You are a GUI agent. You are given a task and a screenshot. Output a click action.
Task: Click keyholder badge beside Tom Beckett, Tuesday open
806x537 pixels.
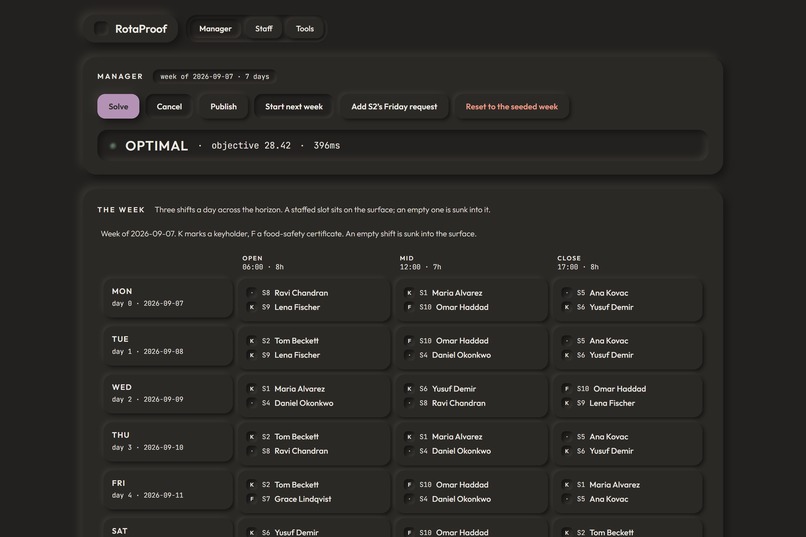pos(252,341)
